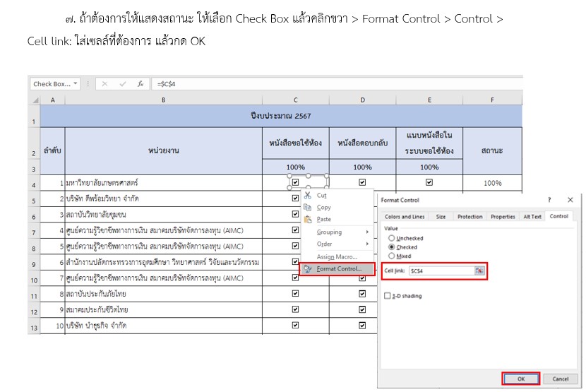
Task: Click the fx Insert Function icon
Action: click(140, 83)
